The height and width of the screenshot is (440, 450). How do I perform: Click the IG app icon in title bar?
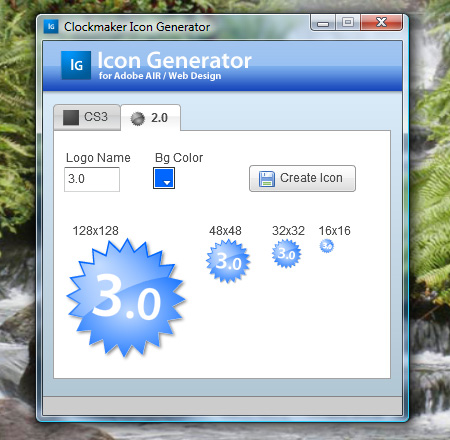(51, 27)
